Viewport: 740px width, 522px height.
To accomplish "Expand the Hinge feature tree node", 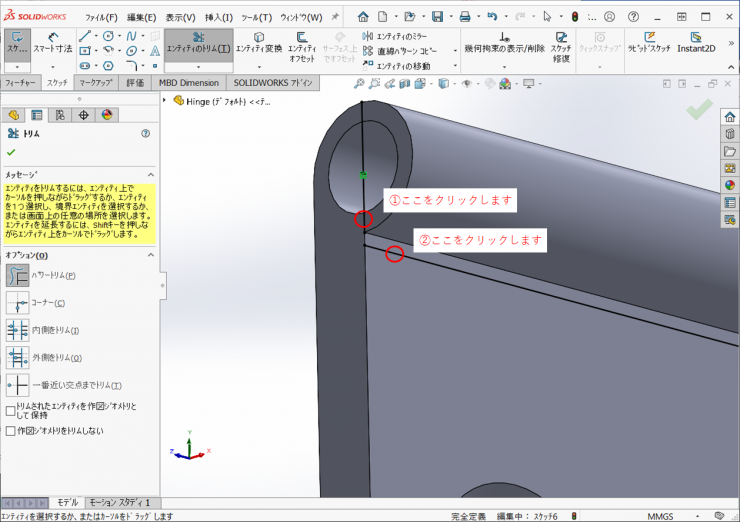I will click(x=165, y=100).
